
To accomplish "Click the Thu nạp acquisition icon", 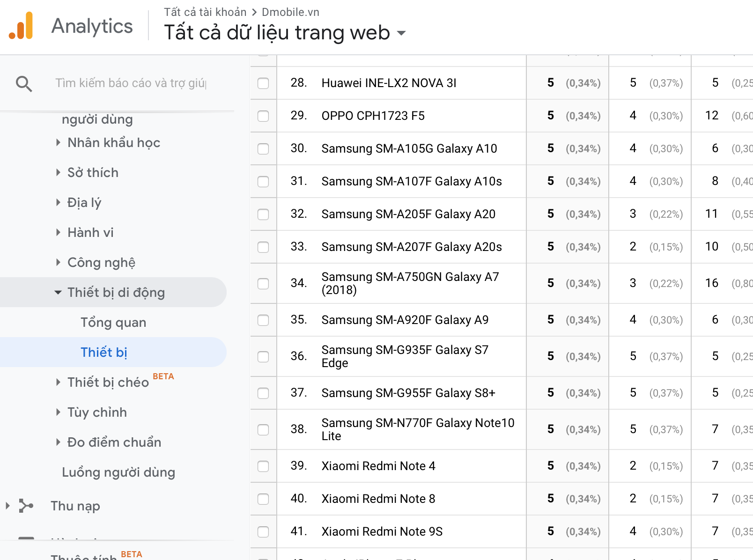I will 26,506.
